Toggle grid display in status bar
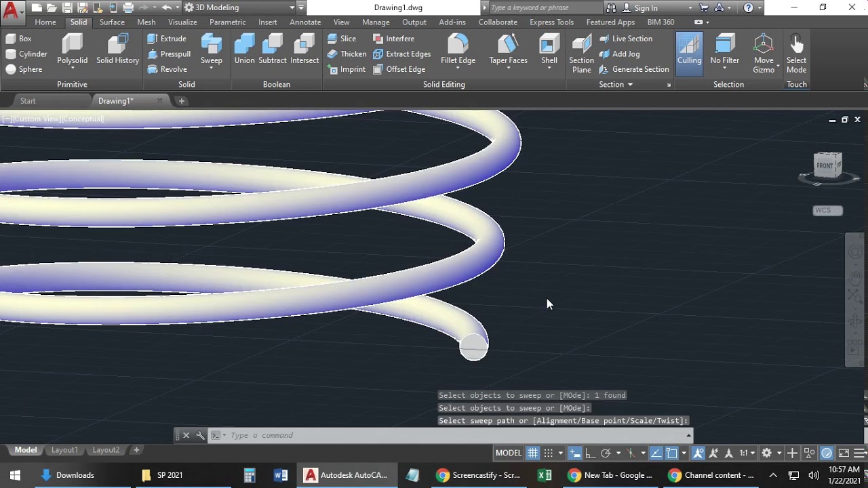This screenshot has width=868, height=488. pos(533,453)
